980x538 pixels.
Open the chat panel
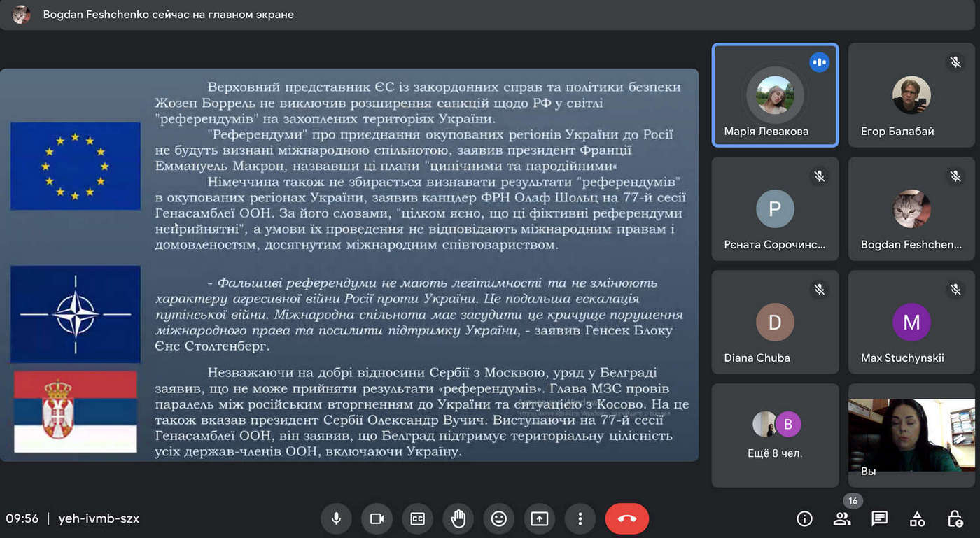click(879, 518)
